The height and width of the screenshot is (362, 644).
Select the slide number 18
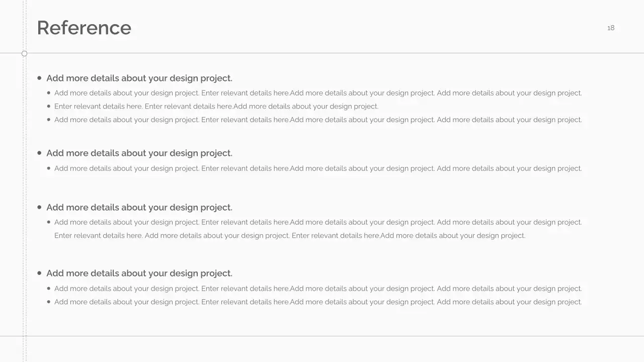coord(611,28)
